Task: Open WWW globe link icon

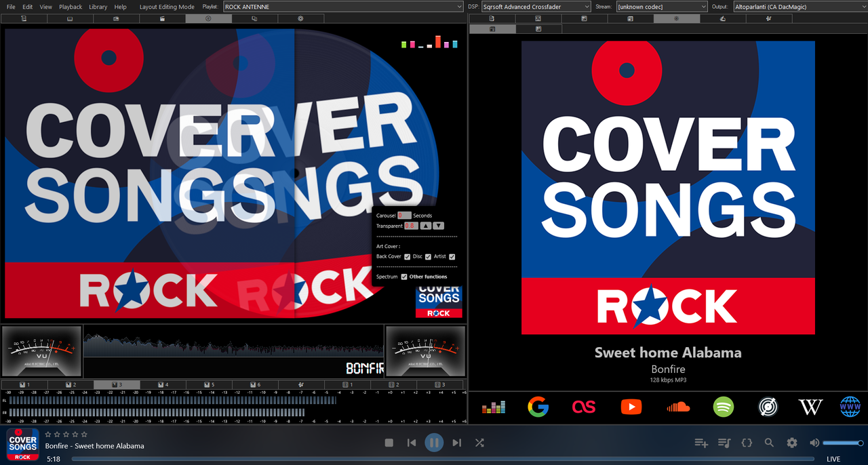Action: click(850, 407)
